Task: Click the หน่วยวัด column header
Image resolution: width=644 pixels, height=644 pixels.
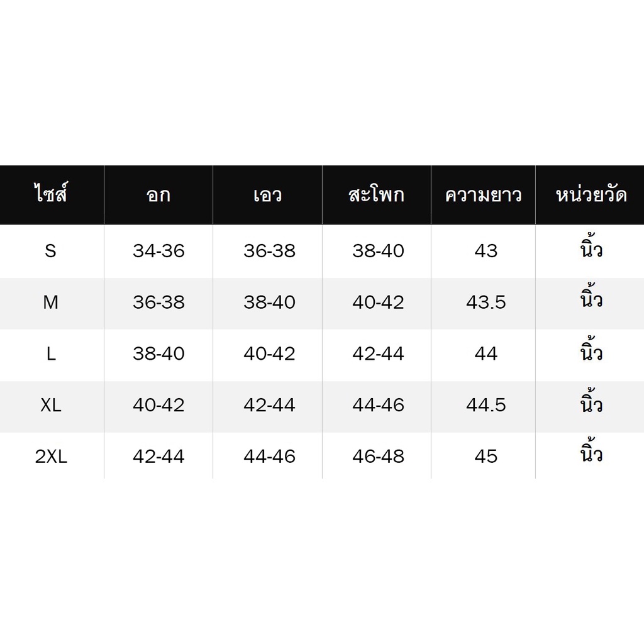Action: point(591,194)
